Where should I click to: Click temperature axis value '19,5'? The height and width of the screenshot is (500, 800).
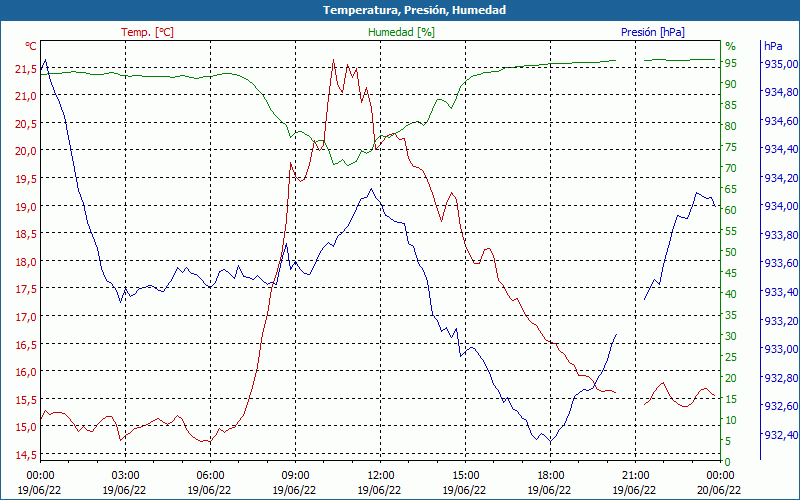26,179
